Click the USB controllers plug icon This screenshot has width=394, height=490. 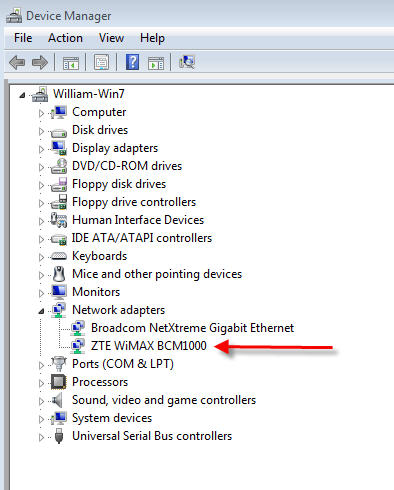click(59, 436)
